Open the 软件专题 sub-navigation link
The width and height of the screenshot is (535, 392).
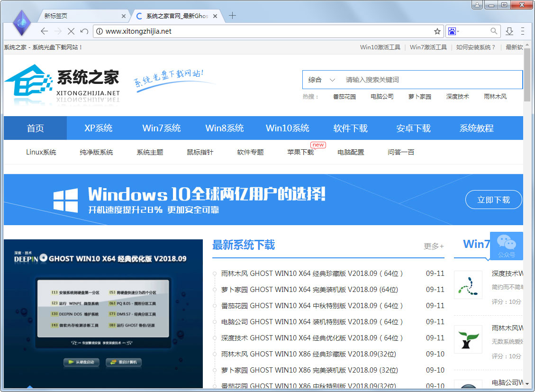click(250, 152)
